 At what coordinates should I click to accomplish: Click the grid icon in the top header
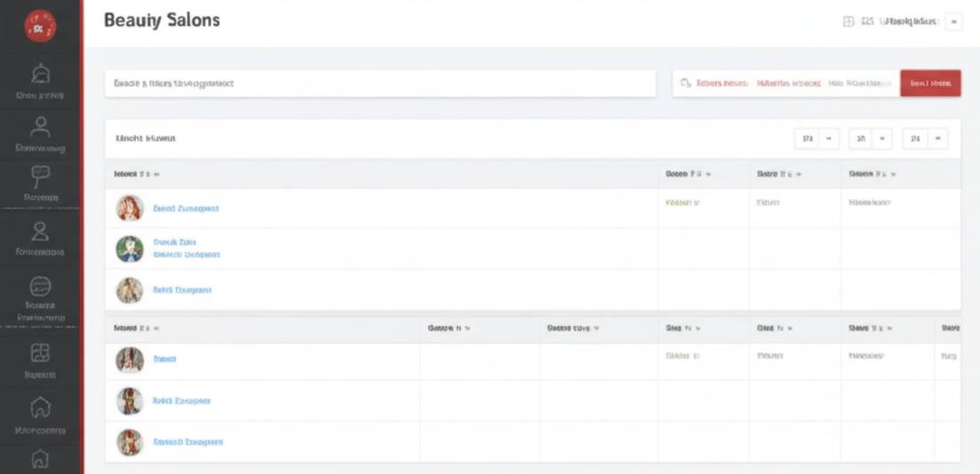(x=848, y=21)
